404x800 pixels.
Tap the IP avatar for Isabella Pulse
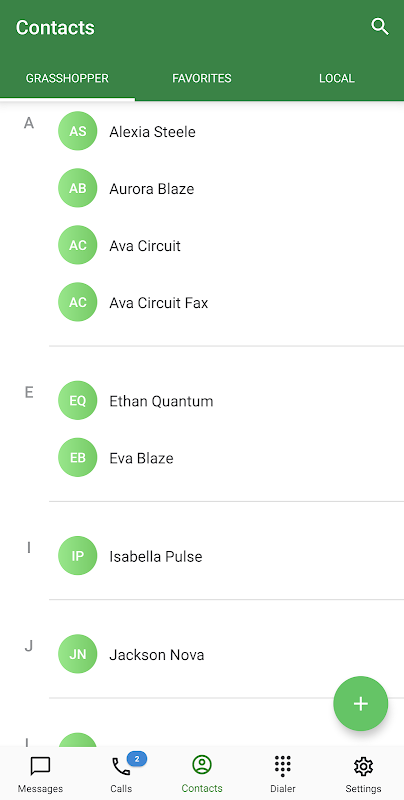[78, 556]
